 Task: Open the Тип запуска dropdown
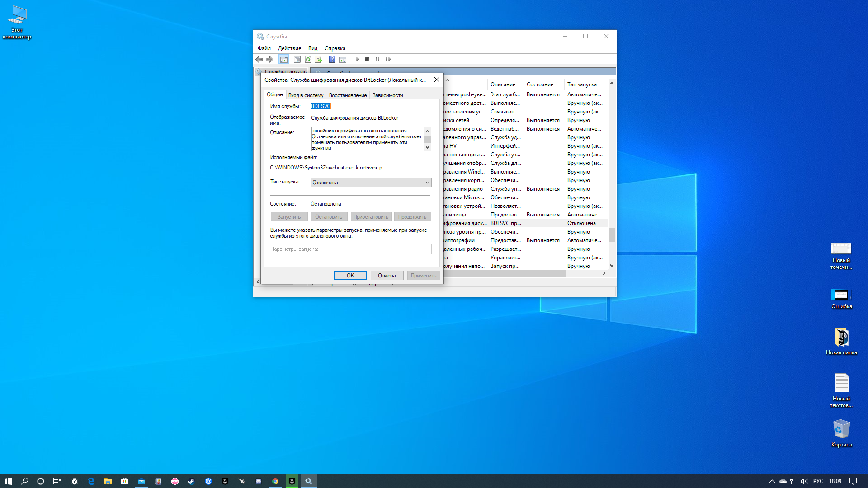tap(371, 183)
